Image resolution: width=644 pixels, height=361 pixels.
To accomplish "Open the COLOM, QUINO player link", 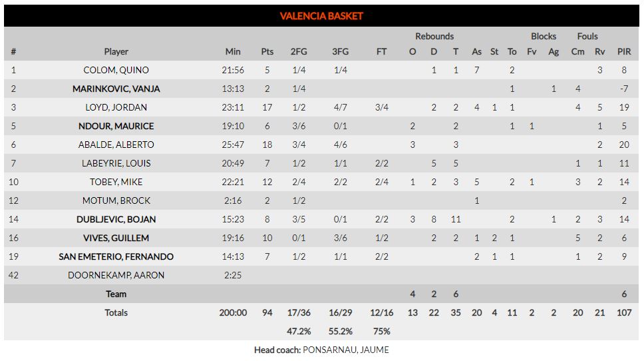I will [116, 70].
